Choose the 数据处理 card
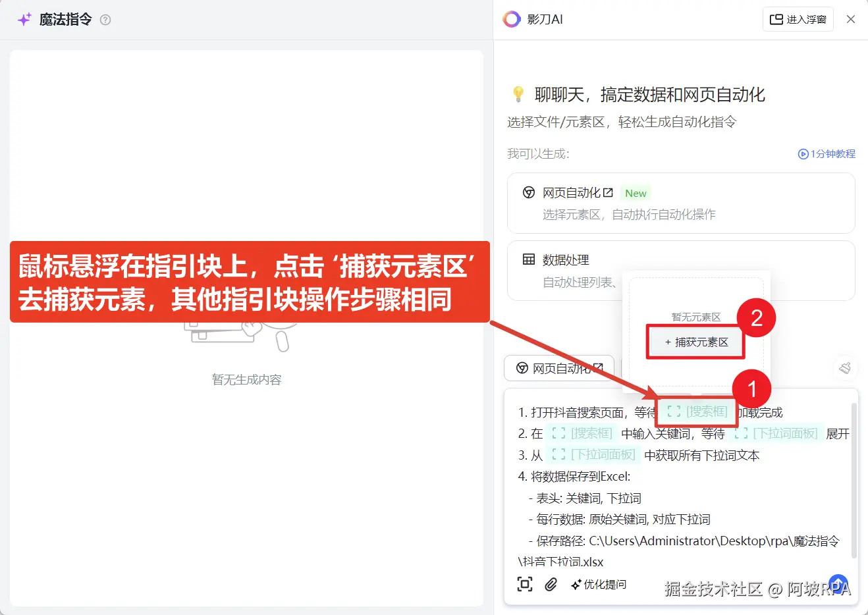This screenshot has width=868, height=615. pyautogui.click(x=681, y=271)
